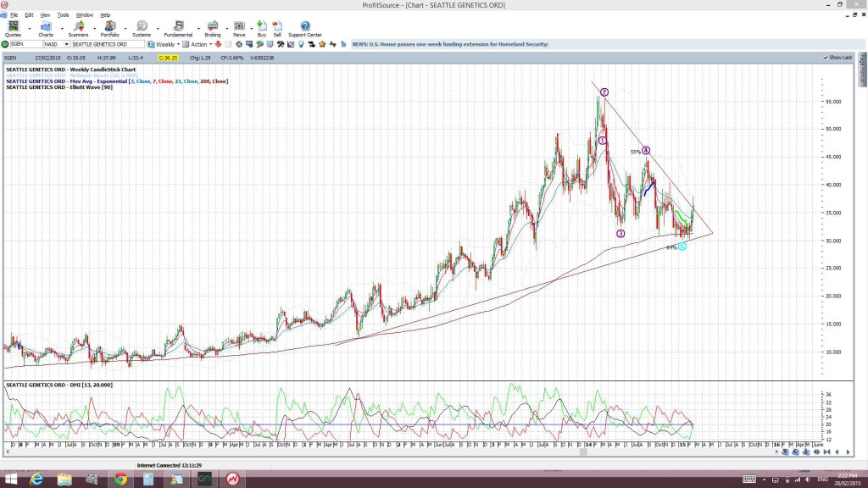This screenshot has width=868, height=488.
Task: Click the SGEN symbol input field
Action: click(26, 44)
